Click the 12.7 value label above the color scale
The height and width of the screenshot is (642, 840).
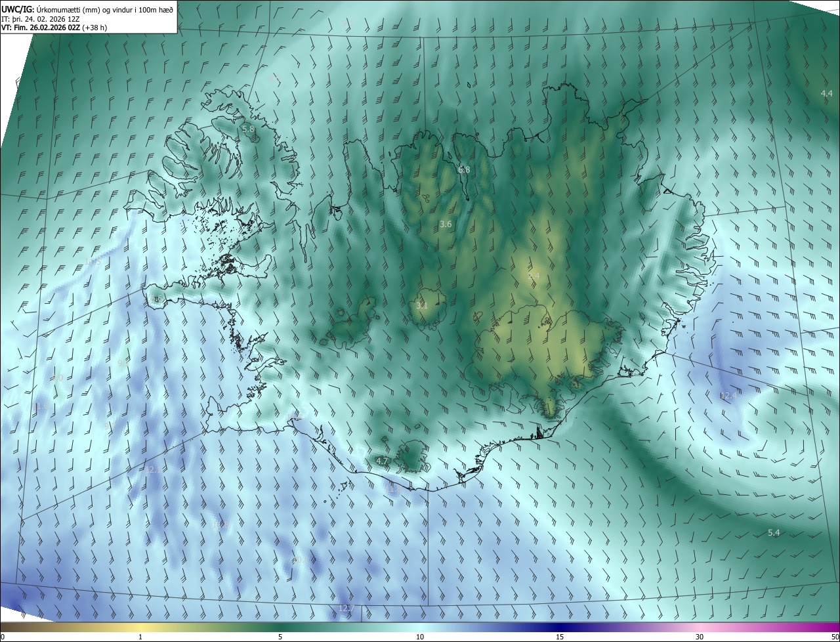pyautogui.click(x=346, y=609)
